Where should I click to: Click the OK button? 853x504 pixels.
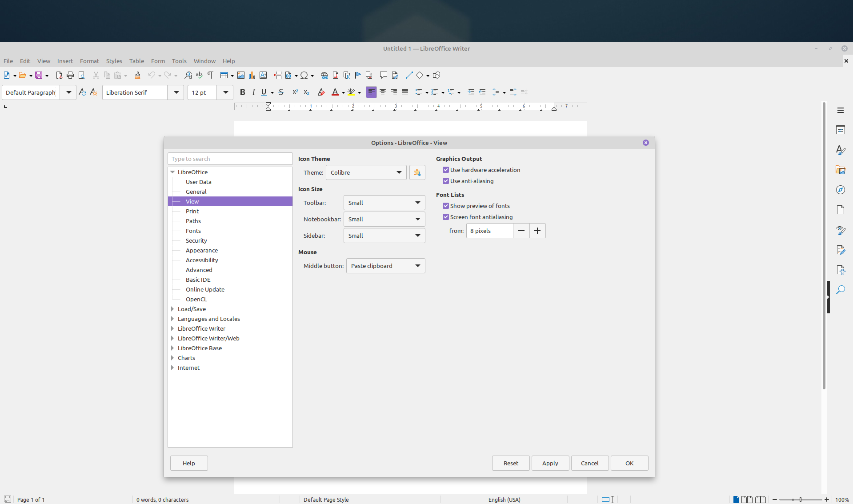pyautogui.click(x=629, y=463)
